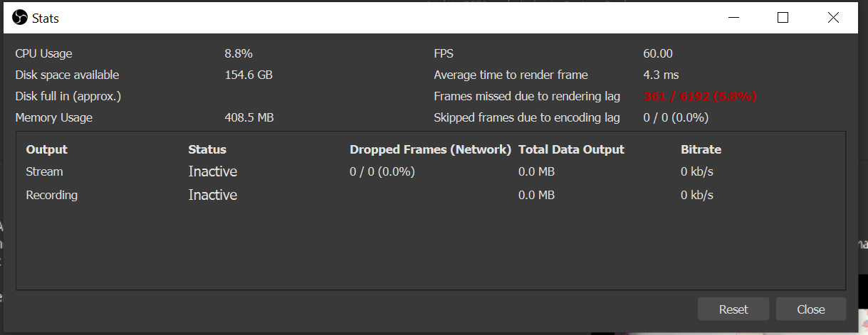Click the OBS logo in the title bar
The width and height of the screenshot is (868, 335).
coord(20,18)
